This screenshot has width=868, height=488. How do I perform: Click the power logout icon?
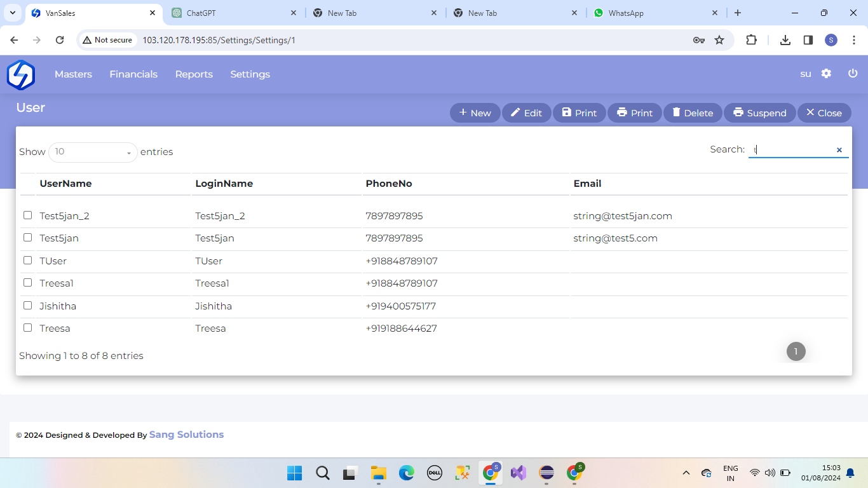click(853, 74)
